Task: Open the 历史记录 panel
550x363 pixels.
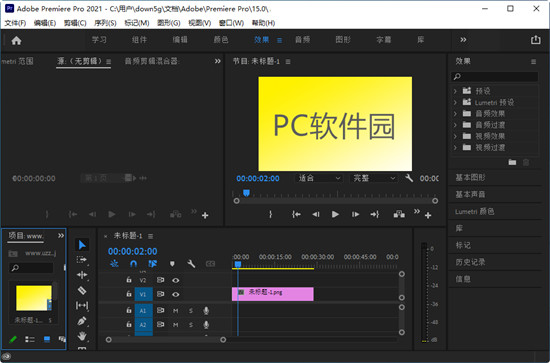Action: (x=470, y=262)
